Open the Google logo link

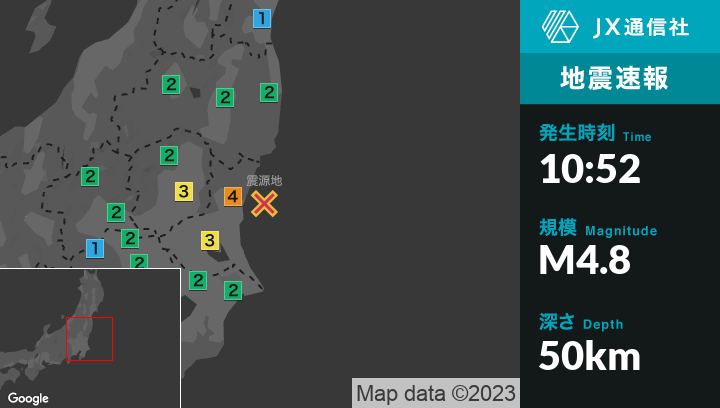[x=28, y=398]
